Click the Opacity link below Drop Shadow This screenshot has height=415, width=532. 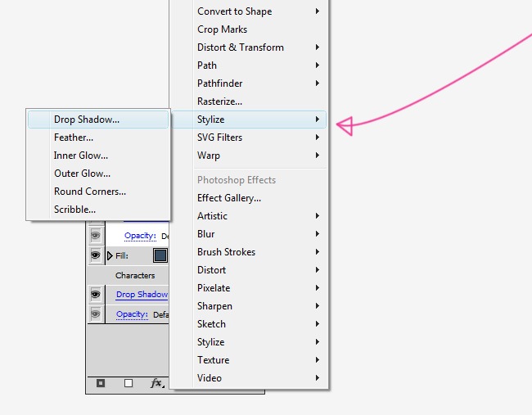point(132,314)
